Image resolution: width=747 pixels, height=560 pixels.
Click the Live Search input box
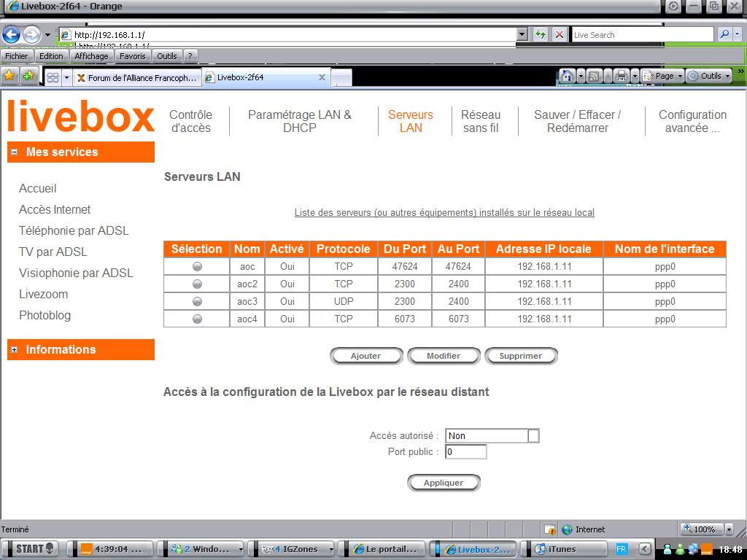(642, 35)
